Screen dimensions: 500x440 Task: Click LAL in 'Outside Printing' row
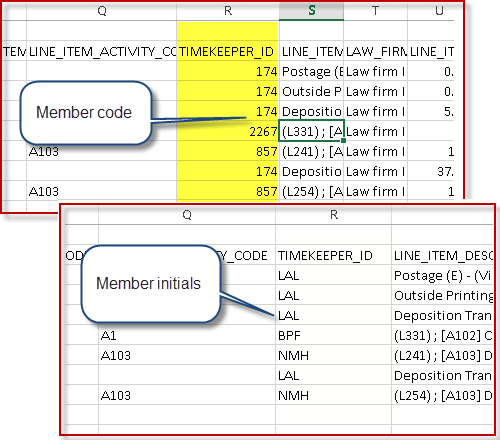(334, 295)
